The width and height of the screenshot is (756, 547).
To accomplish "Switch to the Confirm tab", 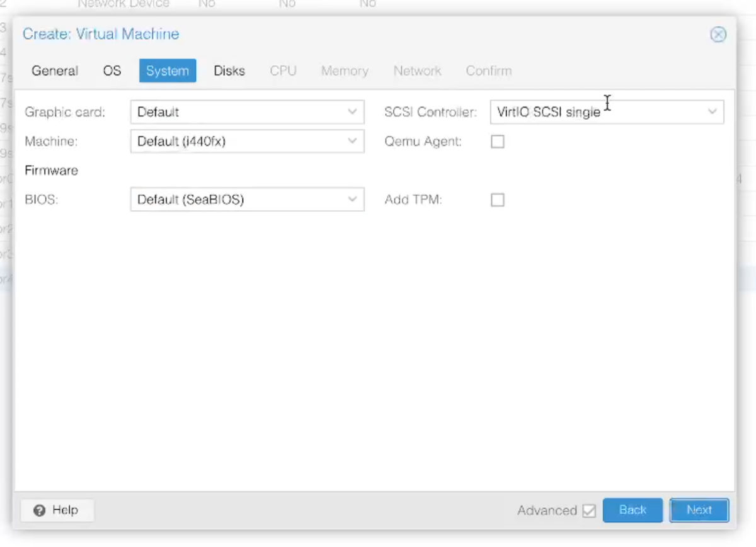I will pos(488,70).
